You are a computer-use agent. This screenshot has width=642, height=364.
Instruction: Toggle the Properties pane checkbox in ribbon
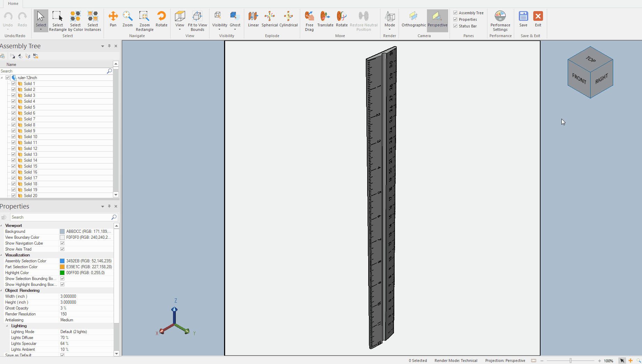(x=455, y=19)
